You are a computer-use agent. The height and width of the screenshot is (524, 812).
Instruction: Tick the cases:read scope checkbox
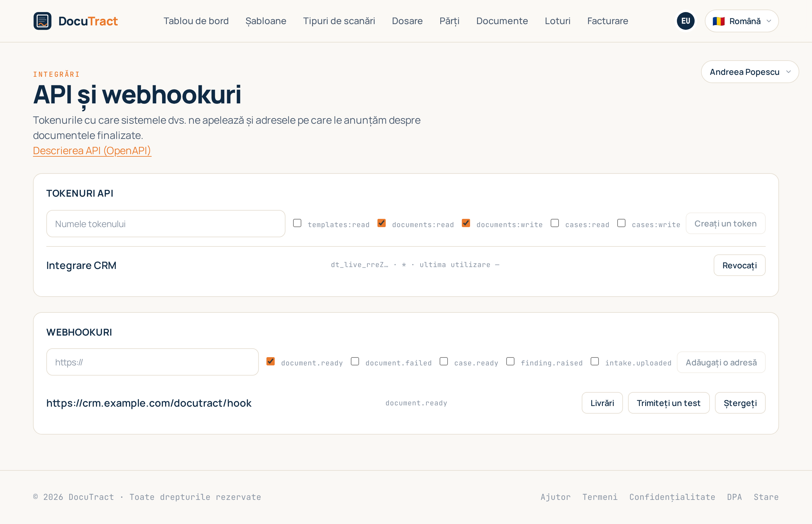555,223
